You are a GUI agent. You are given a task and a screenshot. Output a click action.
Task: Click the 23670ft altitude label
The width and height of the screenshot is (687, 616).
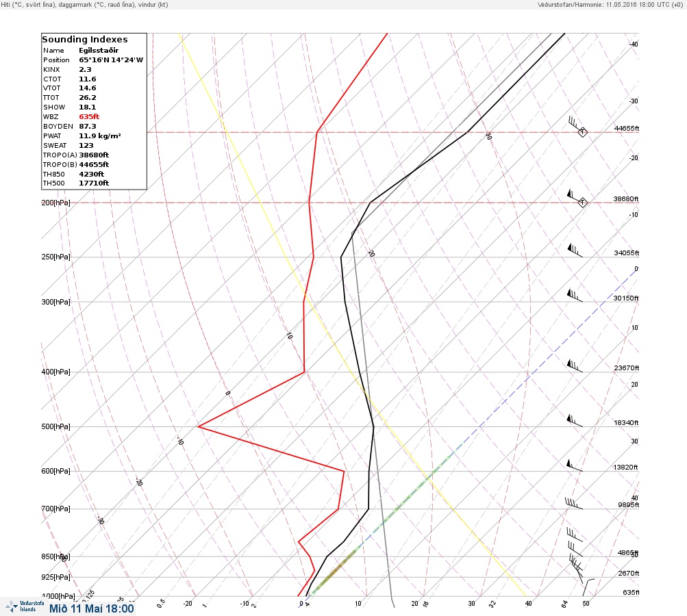click(x=626, y=368)
